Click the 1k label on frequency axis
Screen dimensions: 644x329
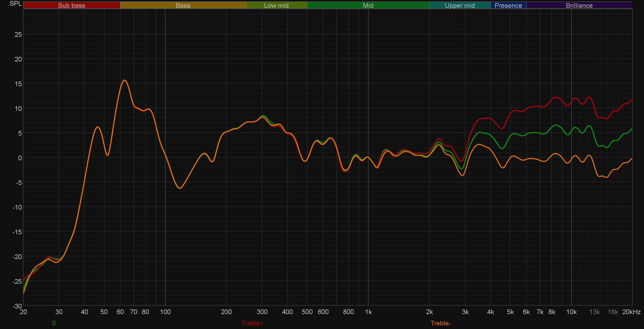coord(368,312)
